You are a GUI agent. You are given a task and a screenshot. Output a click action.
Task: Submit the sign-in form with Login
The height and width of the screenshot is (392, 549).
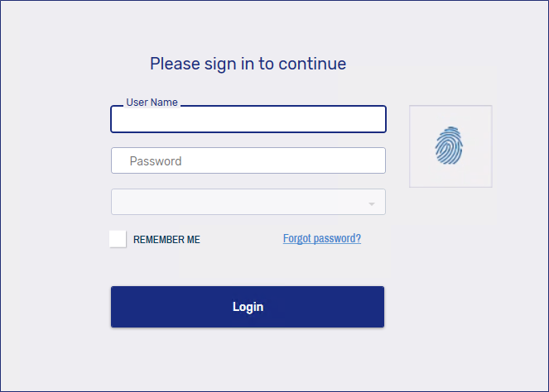pyautogui.click(x=248, y=307)
